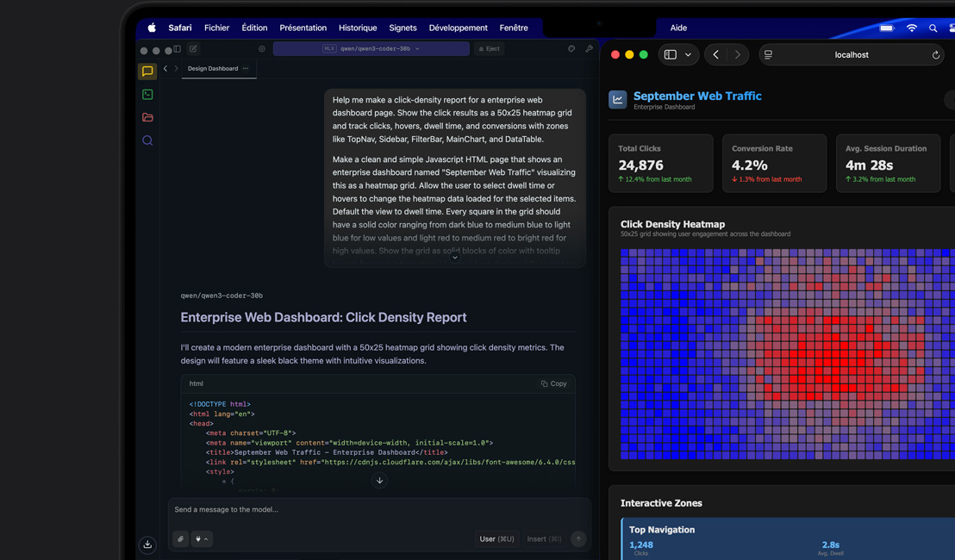955x560 pixels.
Task: Expand the integrations plug dropdown
Action: pyautogui.click(x=202, y=538)
